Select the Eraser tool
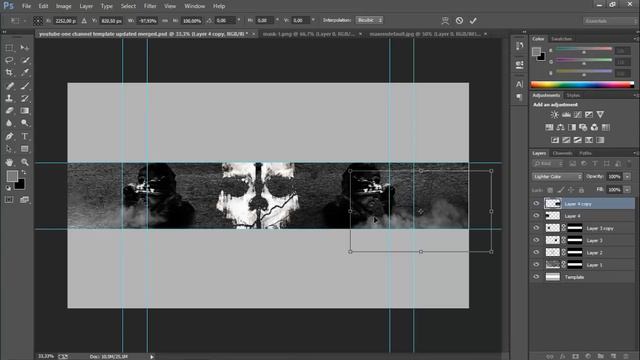This screenshot has width=640, height=360. click(x=9, y=111)
